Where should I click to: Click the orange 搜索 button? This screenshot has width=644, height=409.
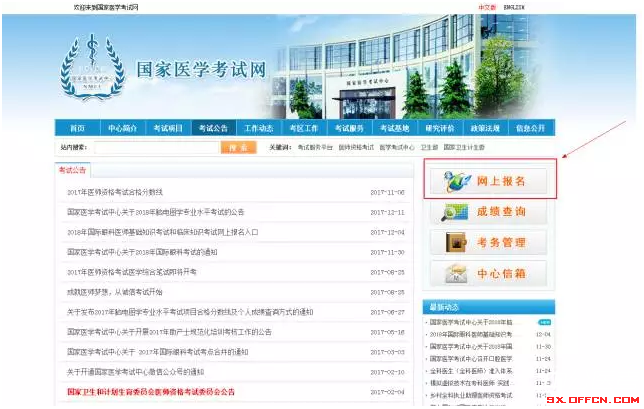tap(239, 147)
